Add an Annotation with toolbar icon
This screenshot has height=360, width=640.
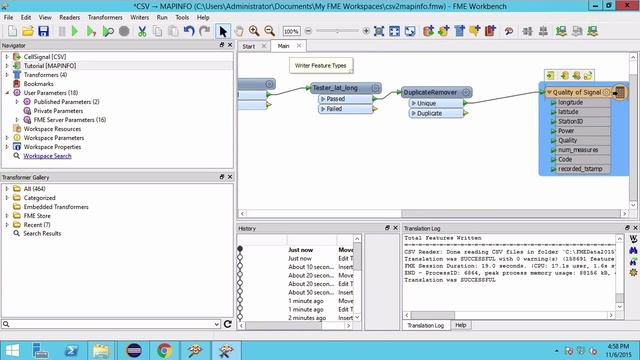475,31
